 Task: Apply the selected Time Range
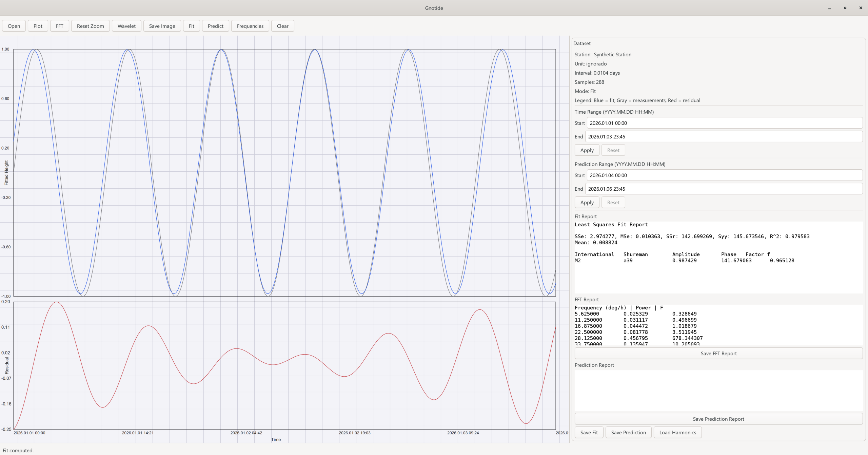coord(587,150)
